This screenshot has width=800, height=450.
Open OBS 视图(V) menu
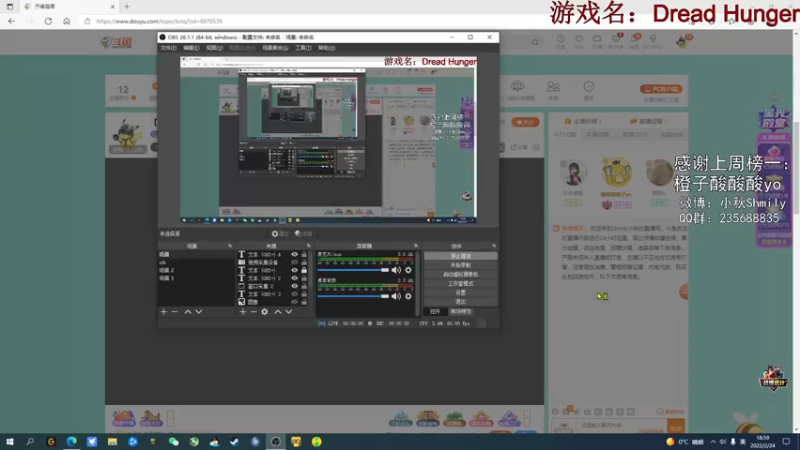click(x=214, y=48)
